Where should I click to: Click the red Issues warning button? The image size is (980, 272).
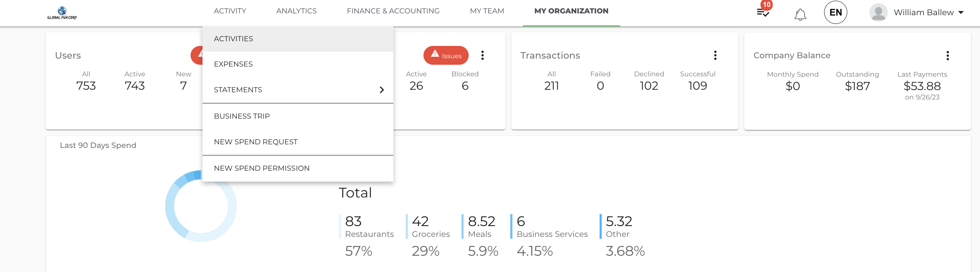click(446, 56)
